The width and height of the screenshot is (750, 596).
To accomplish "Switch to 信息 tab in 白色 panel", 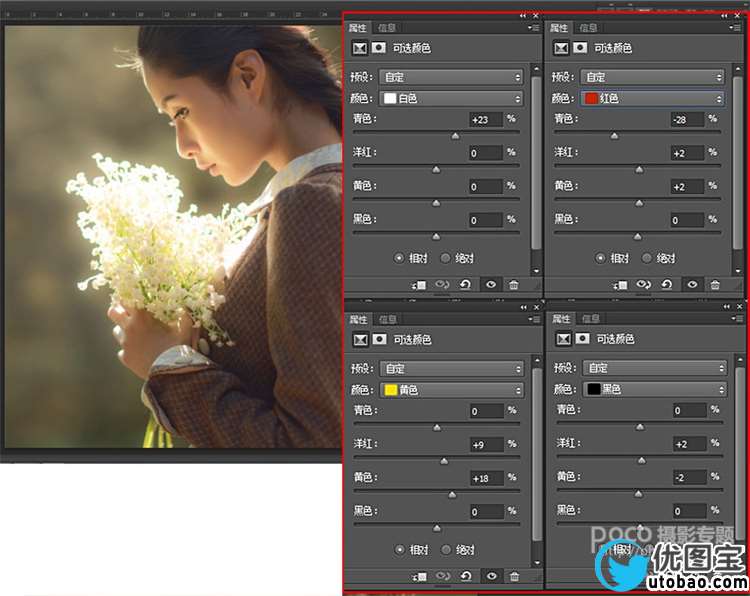I will (x=386, y=28).
